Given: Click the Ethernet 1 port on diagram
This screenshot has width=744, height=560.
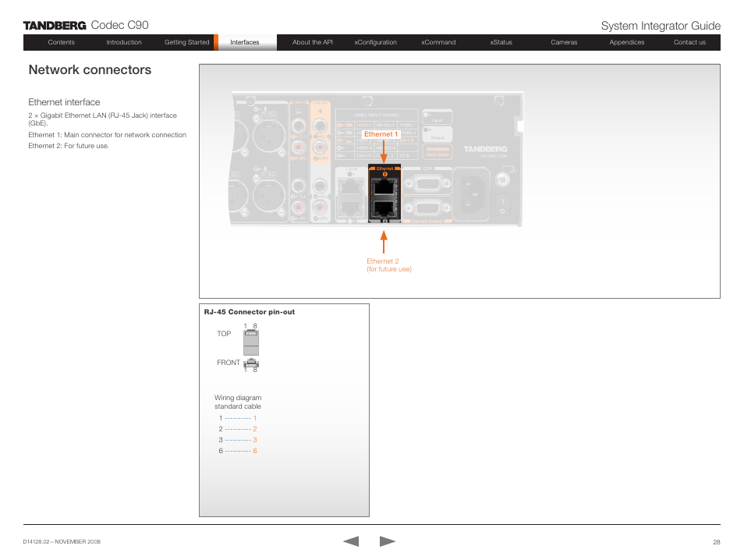Looking at the screenshot, I should (x=384, y=186).
